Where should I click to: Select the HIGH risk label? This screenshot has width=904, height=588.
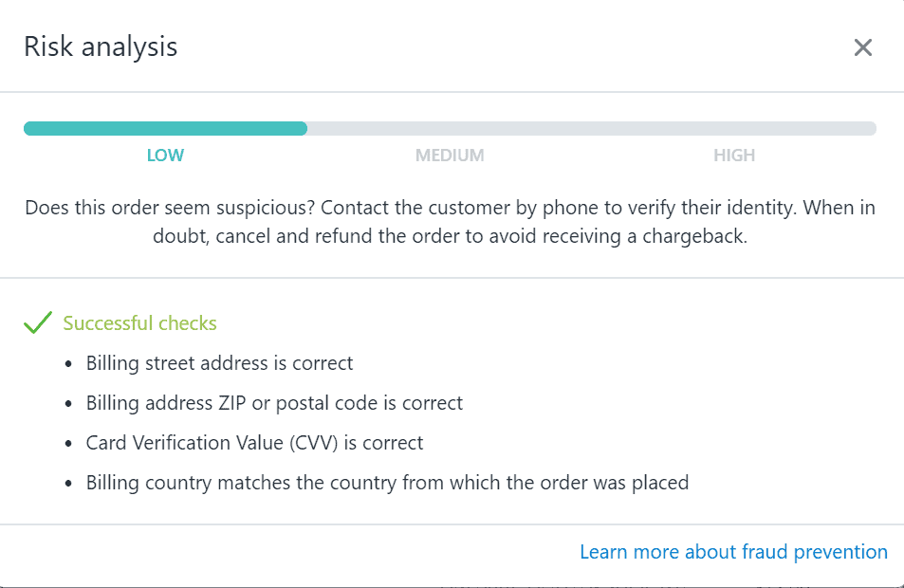pos(734,155)
